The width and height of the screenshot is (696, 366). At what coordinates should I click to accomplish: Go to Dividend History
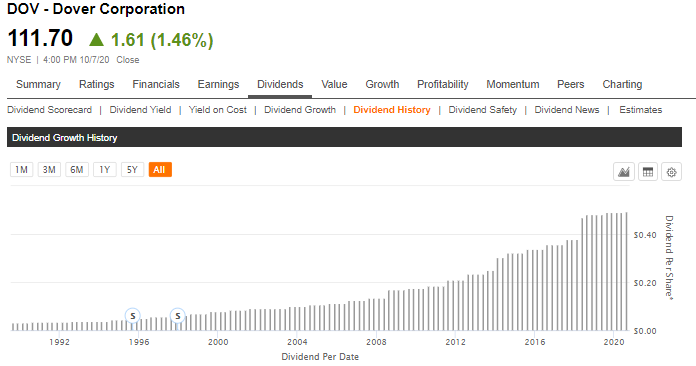coord(392,110)
